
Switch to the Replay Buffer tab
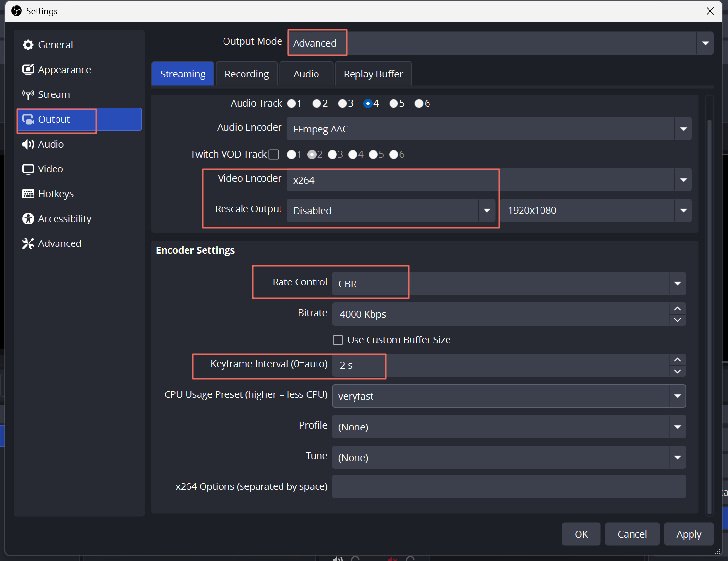(x=373, y=74)
